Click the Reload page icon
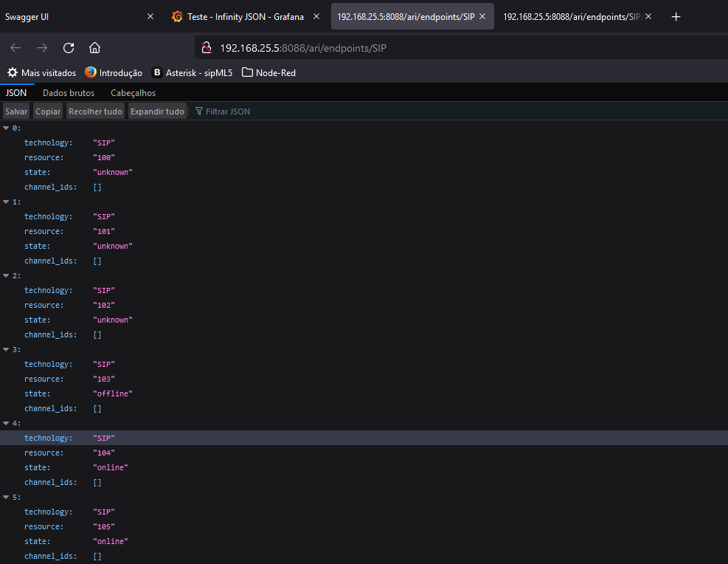Image resolution: width=728 pixels, height=564 pixels. 68,47
